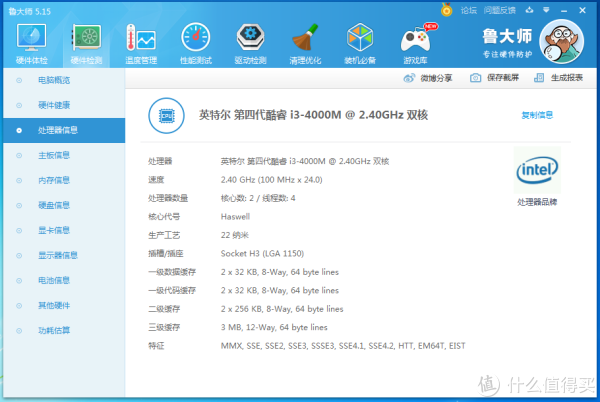Click the Haswell core codename value

(x=235, y=216)
